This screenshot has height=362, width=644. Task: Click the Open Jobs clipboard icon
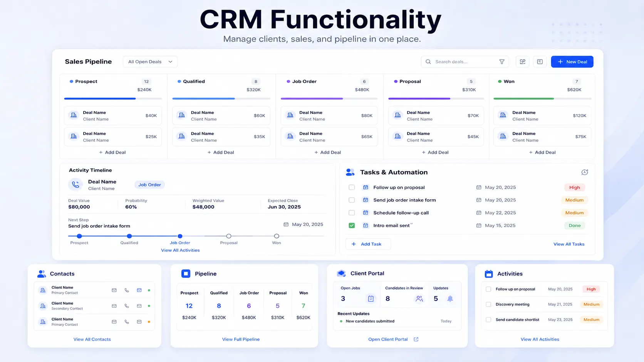(x=371, y=299)
